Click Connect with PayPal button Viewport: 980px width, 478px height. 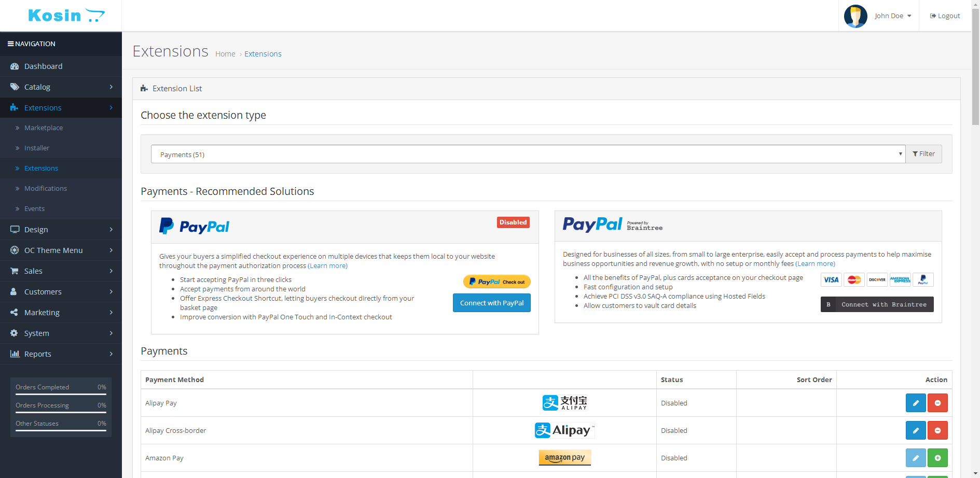click(x=491, y=303)
